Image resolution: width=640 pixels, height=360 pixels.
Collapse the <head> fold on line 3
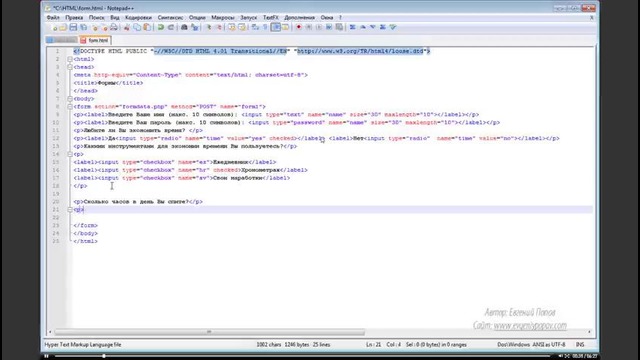point(70,67)
